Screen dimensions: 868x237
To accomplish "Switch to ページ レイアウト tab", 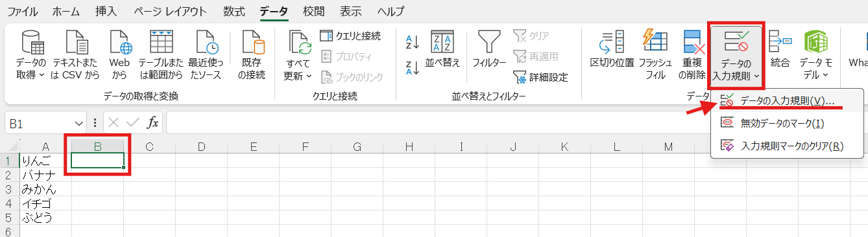I will [171, 11].
